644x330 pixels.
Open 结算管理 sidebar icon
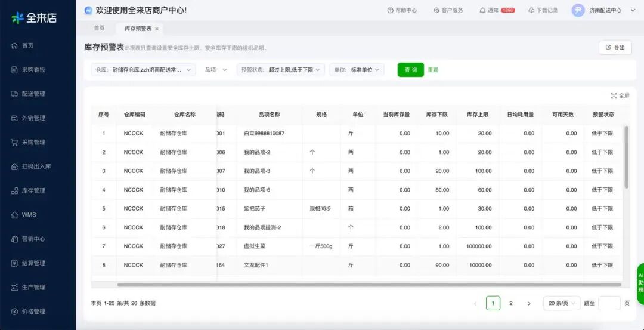click(x=14, y=263)
